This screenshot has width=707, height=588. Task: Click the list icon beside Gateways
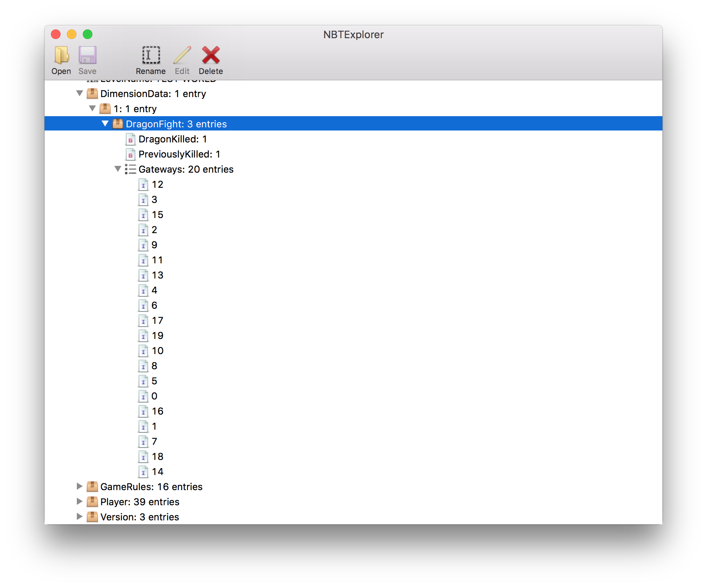(x=130, y=169)
